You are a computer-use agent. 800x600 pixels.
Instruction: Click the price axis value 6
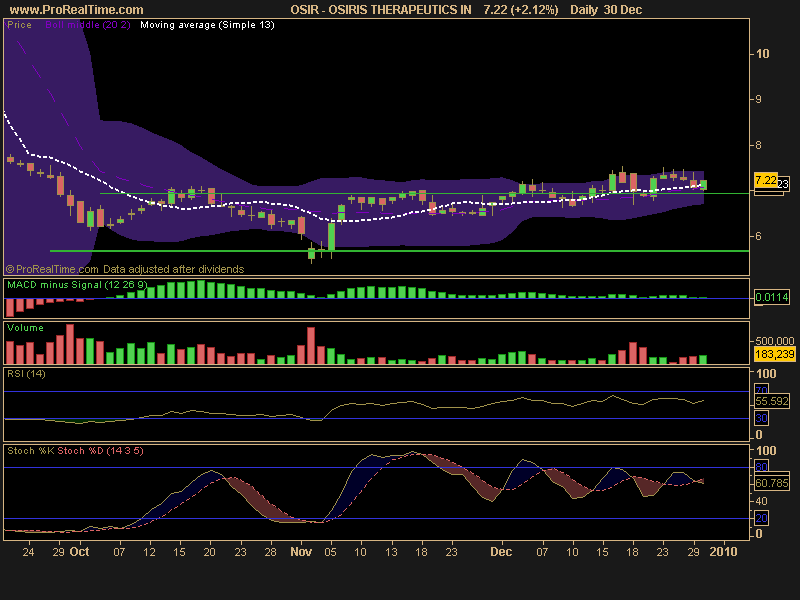click(759, 236)
